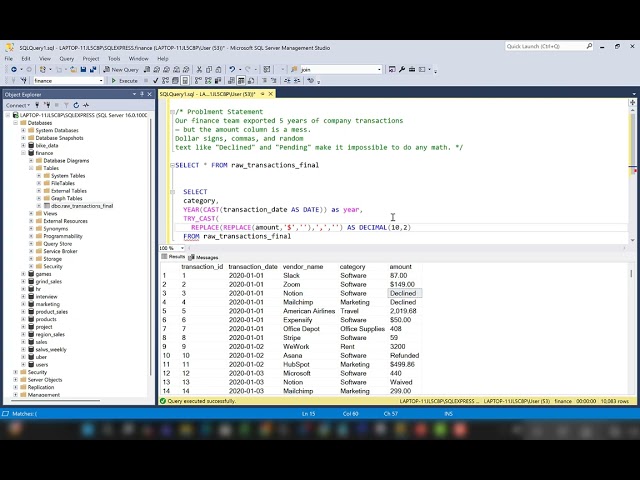Open the Properties wrench icon
This screenshot has height=480, width=640.
(402, 69)
